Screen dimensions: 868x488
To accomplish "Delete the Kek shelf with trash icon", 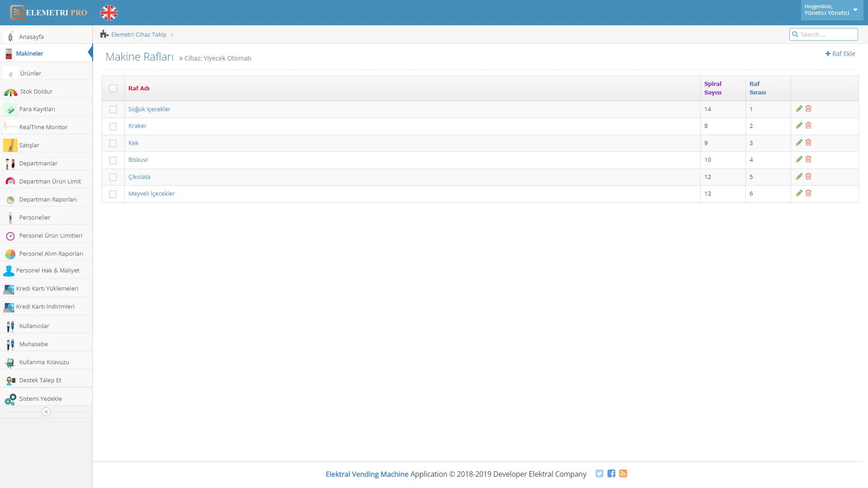I will pyautogui.click(x=808, y=142).
